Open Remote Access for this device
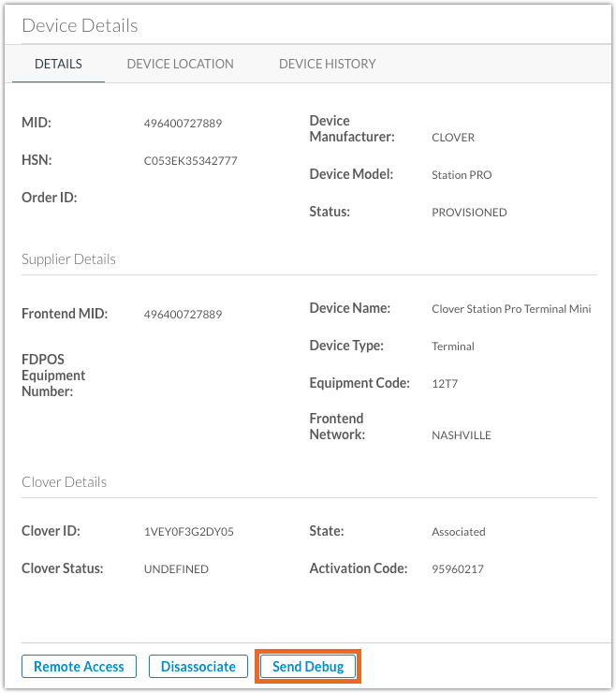 click(x=79, y=667)
